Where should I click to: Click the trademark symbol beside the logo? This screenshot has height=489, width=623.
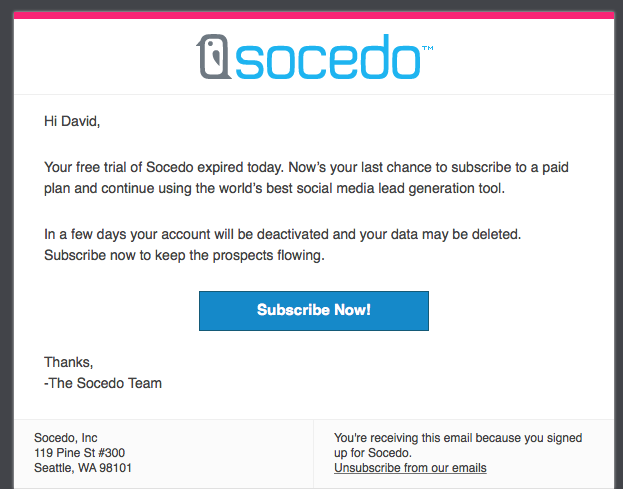pos(428,47)
